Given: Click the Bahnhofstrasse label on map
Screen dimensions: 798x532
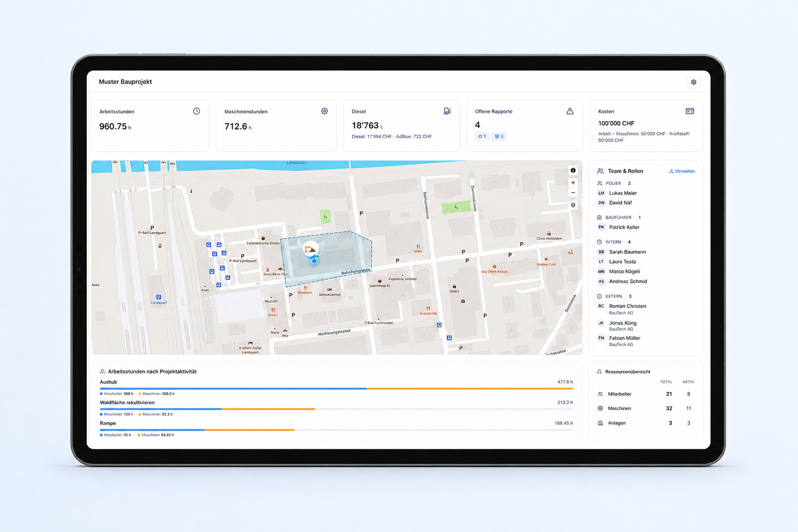Looking at the screenshot, I should (356, 272).
